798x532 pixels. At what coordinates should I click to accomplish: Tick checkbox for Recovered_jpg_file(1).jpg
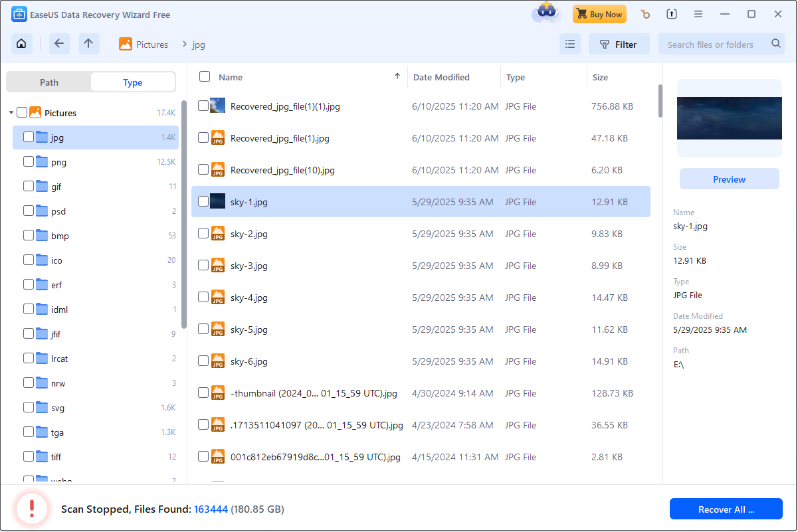[x=203, y=137]
